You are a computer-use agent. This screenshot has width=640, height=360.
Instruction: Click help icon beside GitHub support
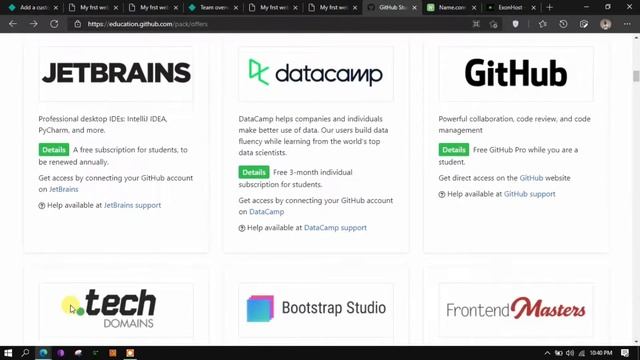point(442,195)
